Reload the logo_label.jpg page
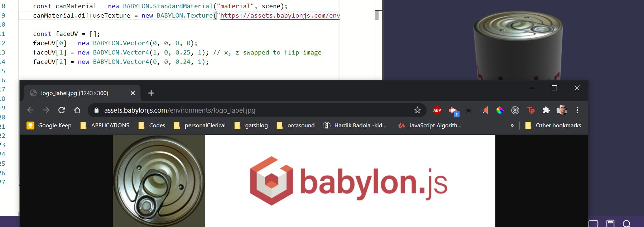This screenshot has height=227, width=644. tap(62, 110)
